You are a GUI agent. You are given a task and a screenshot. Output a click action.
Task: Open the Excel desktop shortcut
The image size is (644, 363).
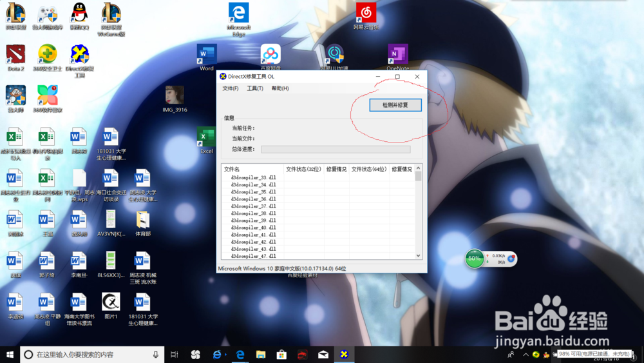(207, 141)
